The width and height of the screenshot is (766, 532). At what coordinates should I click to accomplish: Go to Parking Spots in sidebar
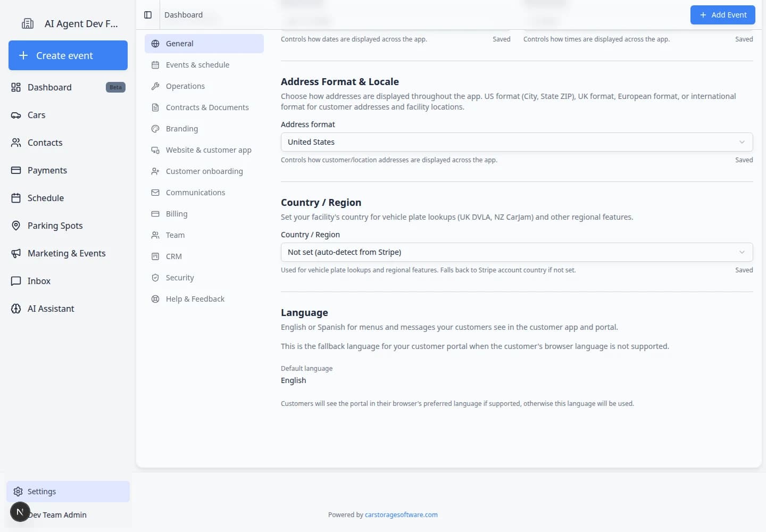point(68,226)
